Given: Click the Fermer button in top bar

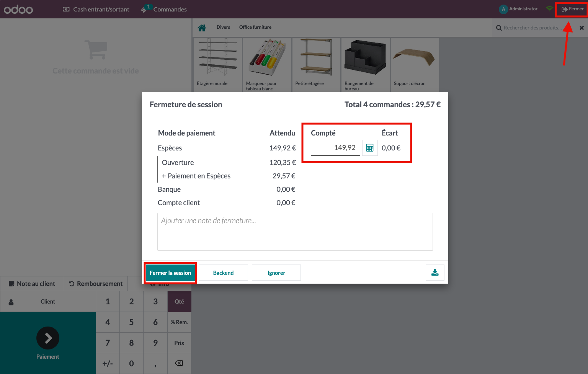Looking at the screenshot, I should point(572,9).
